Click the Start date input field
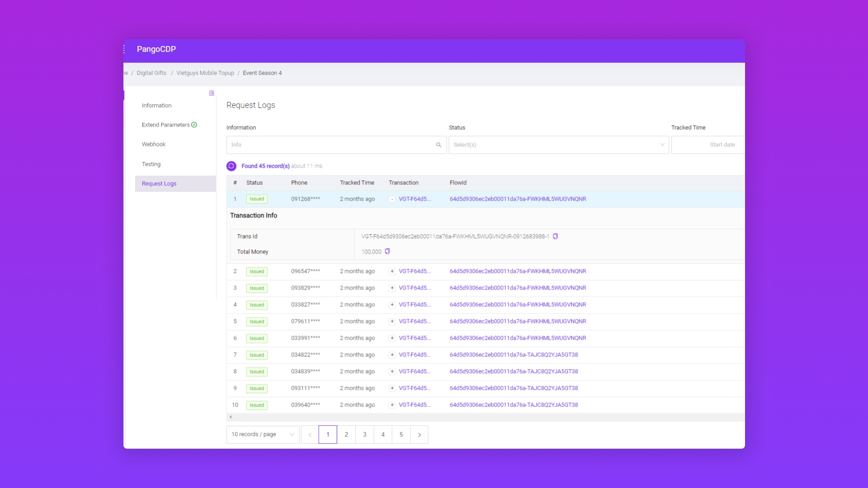Screen dimensions: 868x488 pos(722,145)
